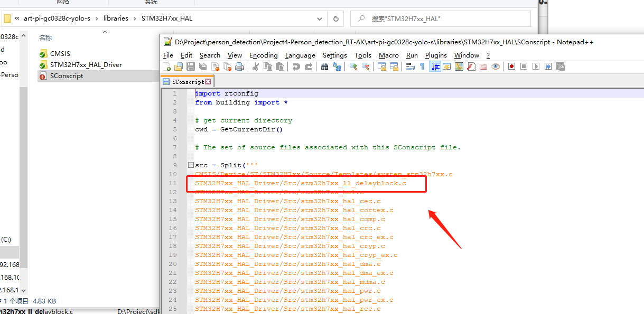Click the Copy toolbar icon
644x314 pixels.
pyautogui.click(x=268, y=66)
